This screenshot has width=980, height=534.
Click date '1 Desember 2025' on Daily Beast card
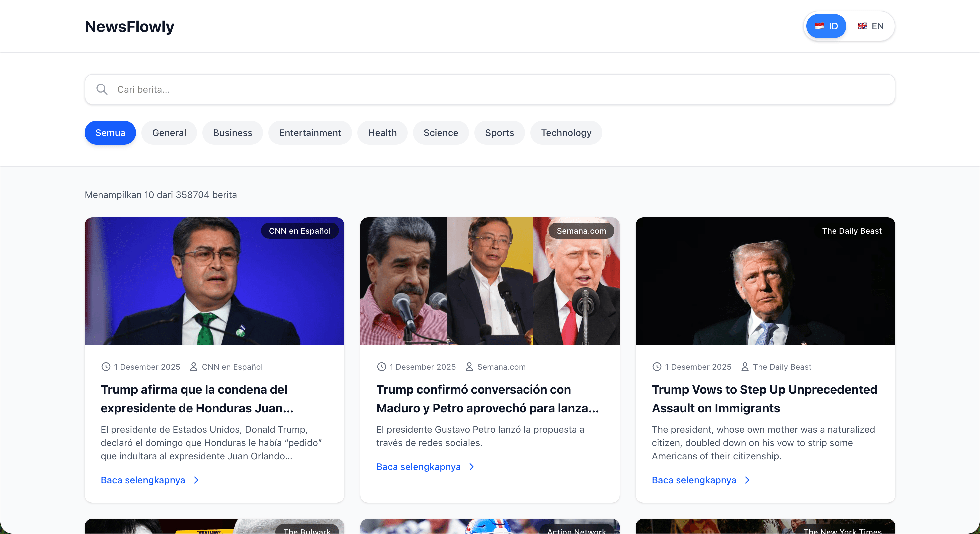click(698, 367)
